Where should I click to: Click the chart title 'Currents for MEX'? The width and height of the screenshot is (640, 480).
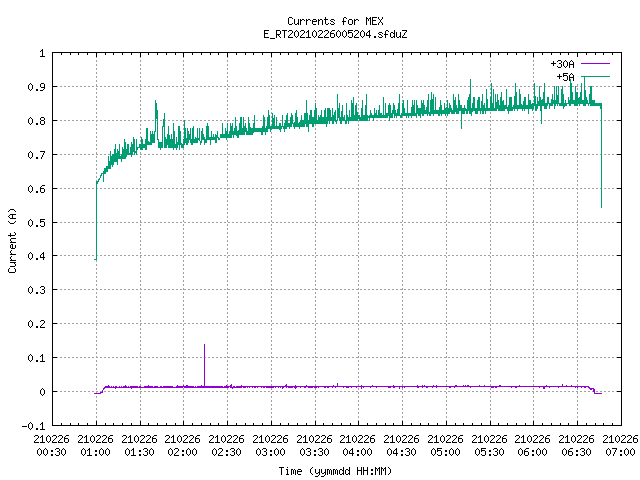click(335, 21)
